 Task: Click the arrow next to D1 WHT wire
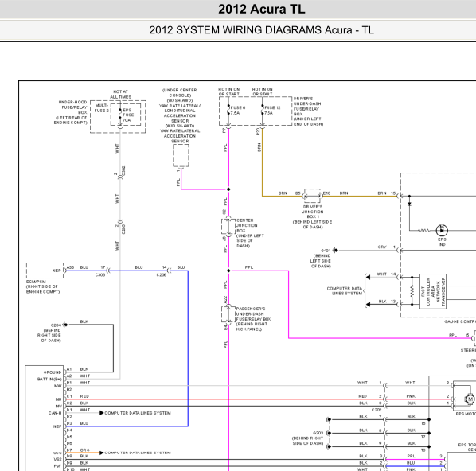pyautogui.click(x=101, y=413)
